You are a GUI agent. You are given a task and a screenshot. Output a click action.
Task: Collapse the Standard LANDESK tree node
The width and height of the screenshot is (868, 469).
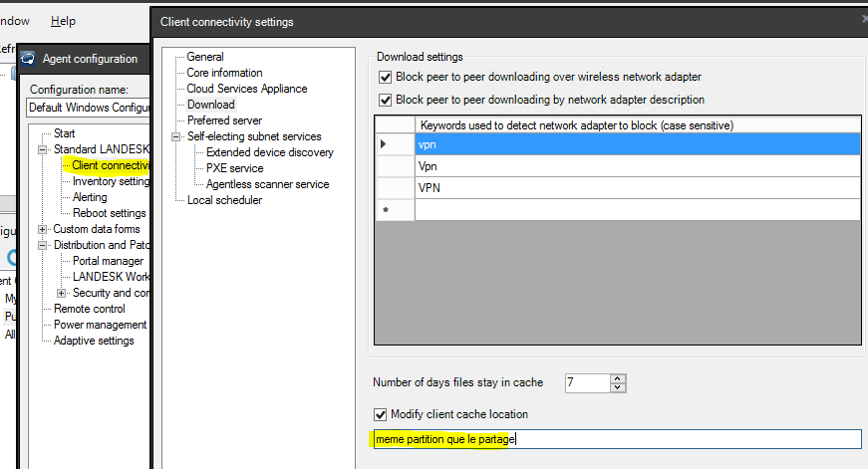pyautogui.click(x=43, y=149)
